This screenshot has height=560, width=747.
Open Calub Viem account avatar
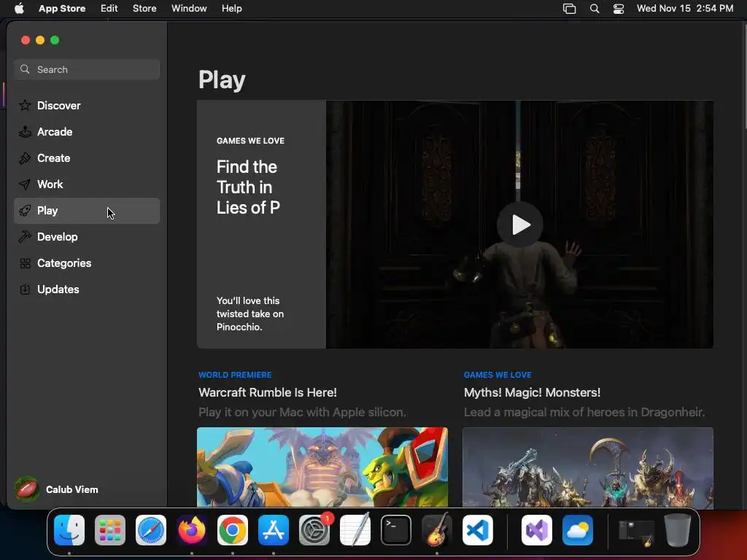(x=27, y=489)
